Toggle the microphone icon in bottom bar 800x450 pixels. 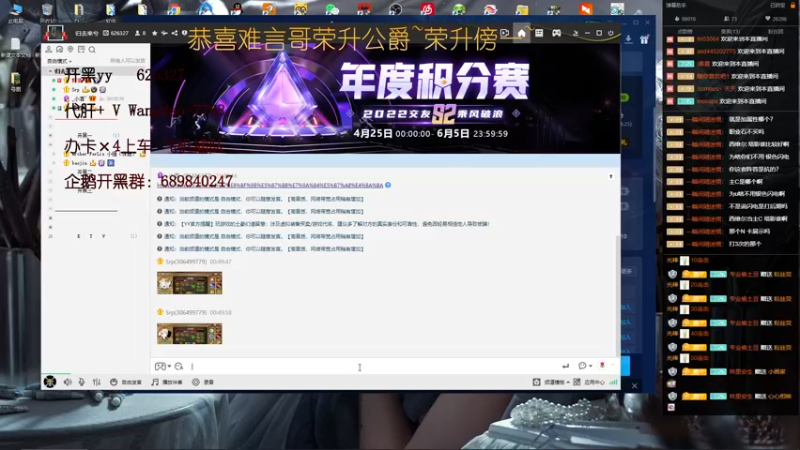click(82, 382)
